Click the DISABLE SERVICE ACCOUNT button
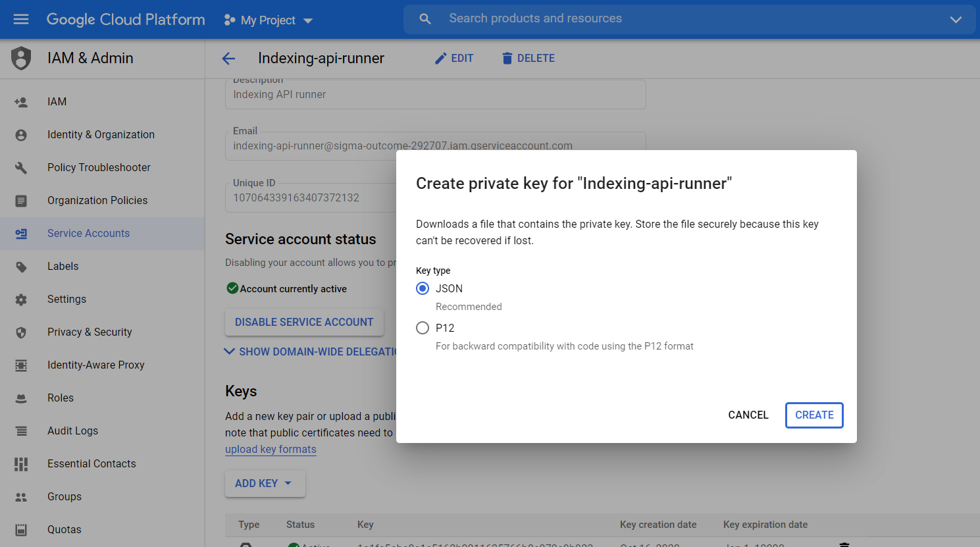This screenshot has height=547, width=980. point(304,322)
